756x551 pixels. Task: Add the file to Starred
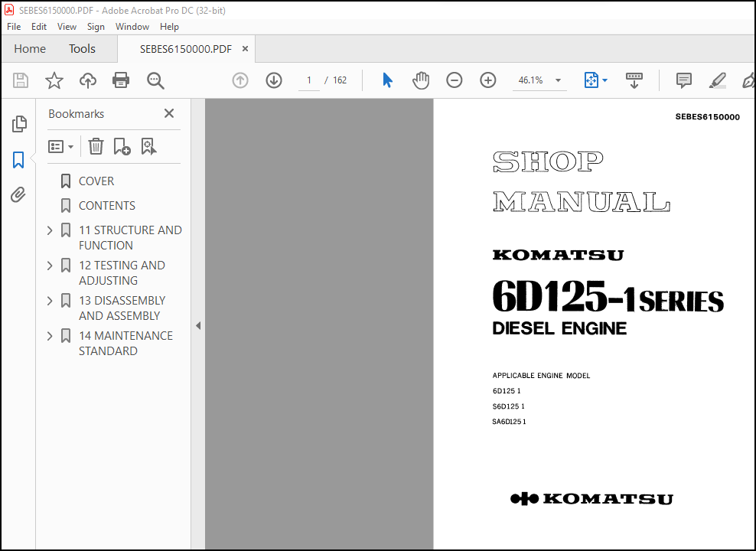pyautogui.click(x=54, y=80)
